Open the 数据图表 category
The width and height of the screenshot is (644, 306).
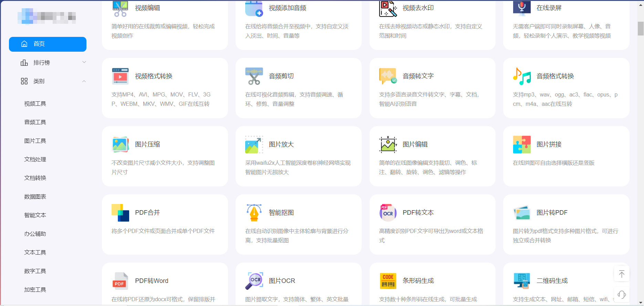(35, 196)
